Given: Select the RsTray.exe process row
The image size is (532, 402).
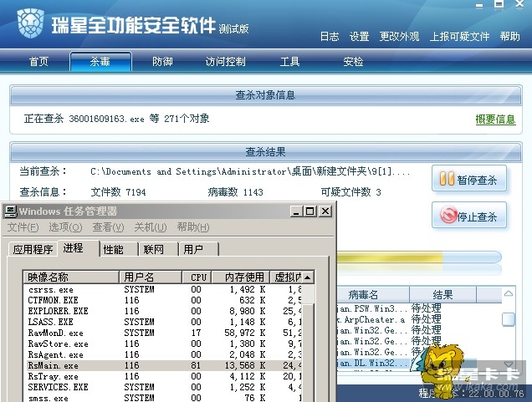Looking at the screenshot, I should [162, 376].
